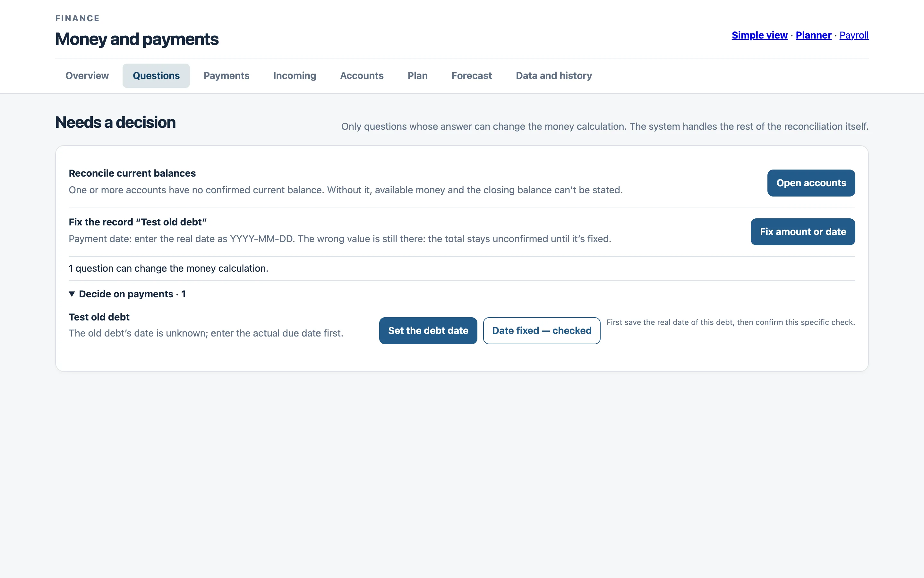Go to the Incoming tab
Viewport: 924px width, 578px height.
[x=295, y=76]
